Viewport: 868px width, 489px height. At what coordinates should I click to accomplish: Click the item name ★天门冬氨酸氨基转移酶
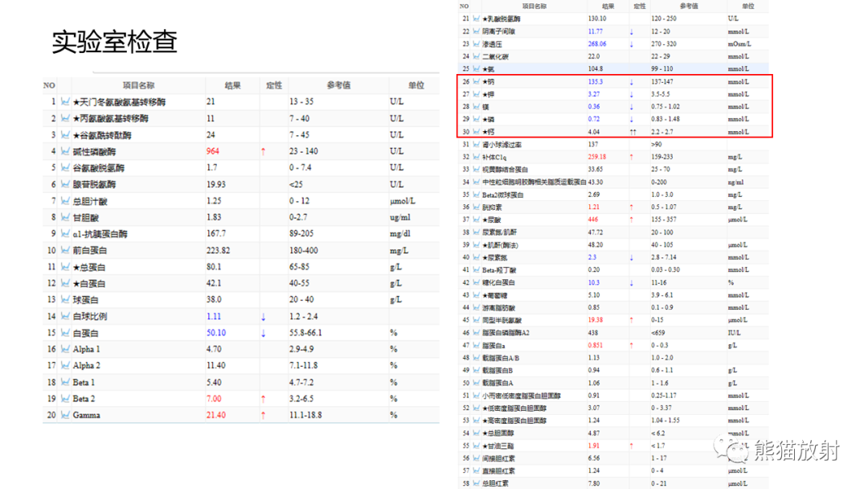tap(119, 102)
